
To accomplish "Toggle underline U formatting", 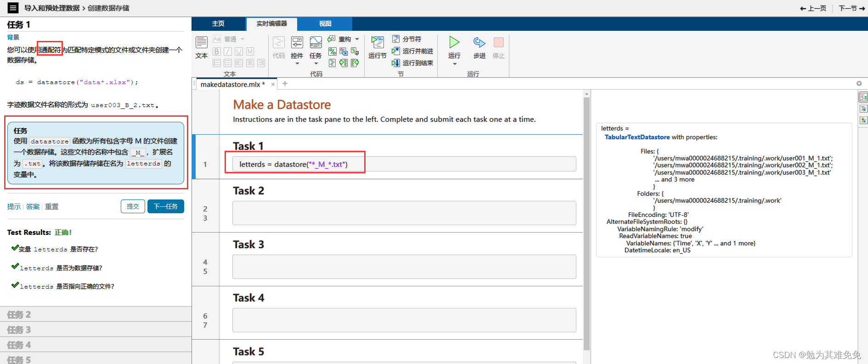I will (239, 51).
